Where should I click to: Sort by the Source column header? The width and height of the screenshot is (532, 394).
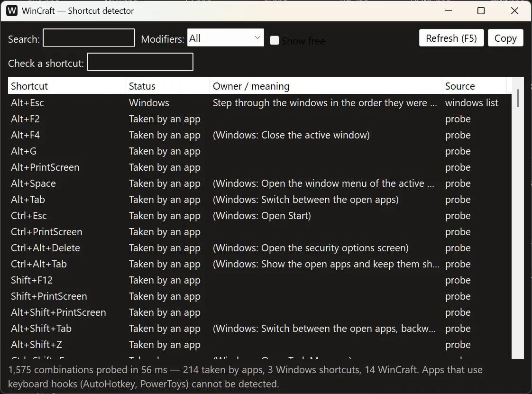pyautogui.click(x=474, y=86)
